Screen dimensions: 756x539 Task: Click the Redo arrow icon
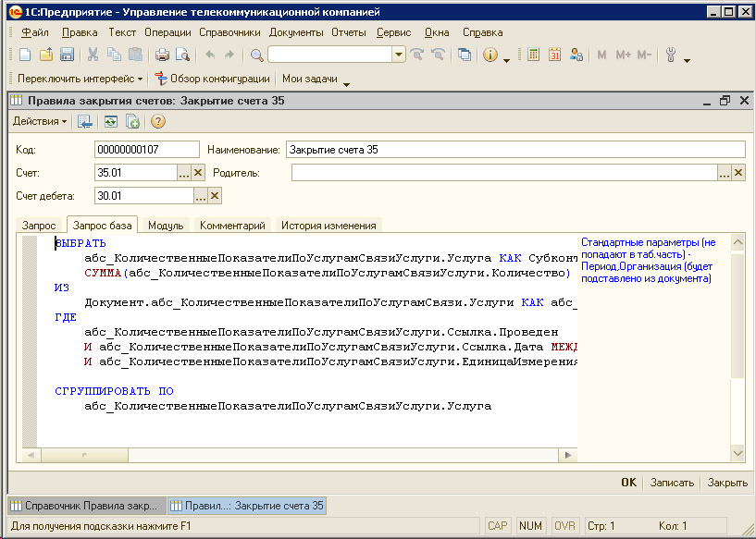(229, 55)
